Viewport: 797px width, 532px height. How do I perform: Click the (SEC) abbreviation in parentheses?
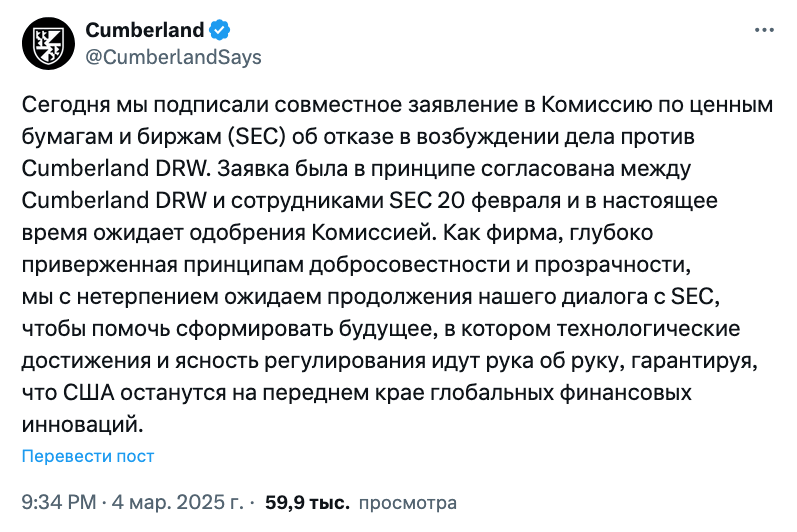pyautogui.click(x=256, y=137)
